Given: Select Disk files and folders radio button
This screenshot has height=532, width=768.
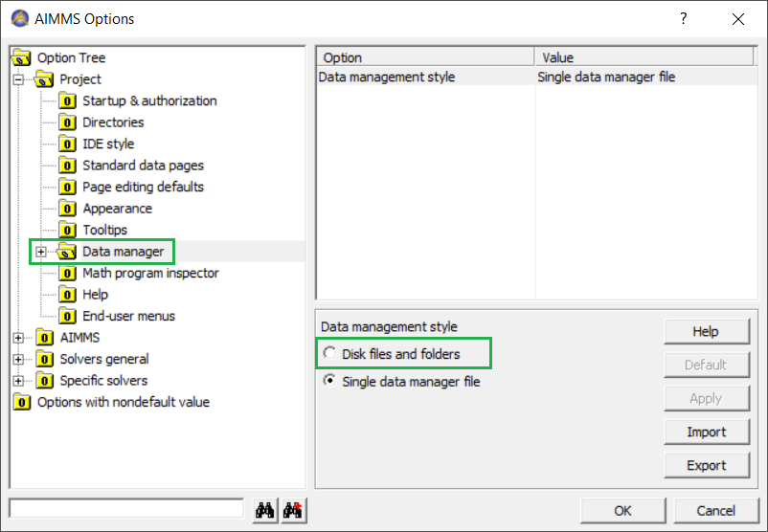Looking at the screenshot, I should tap(329, 353).
